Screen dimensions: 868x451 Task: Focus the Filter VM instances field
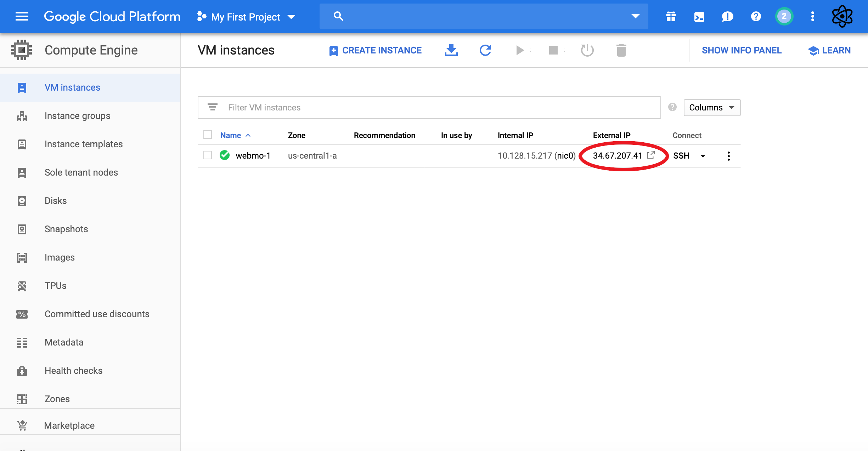point(429,107)
